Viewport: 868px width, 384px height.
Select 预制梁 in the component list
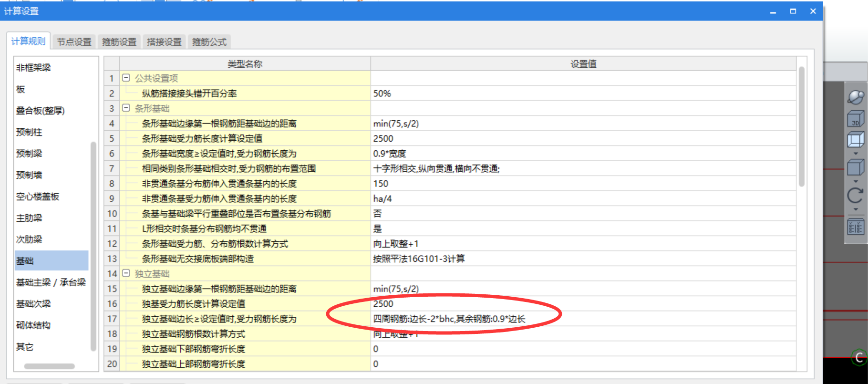pyautogui.click(x=29, y=154)
